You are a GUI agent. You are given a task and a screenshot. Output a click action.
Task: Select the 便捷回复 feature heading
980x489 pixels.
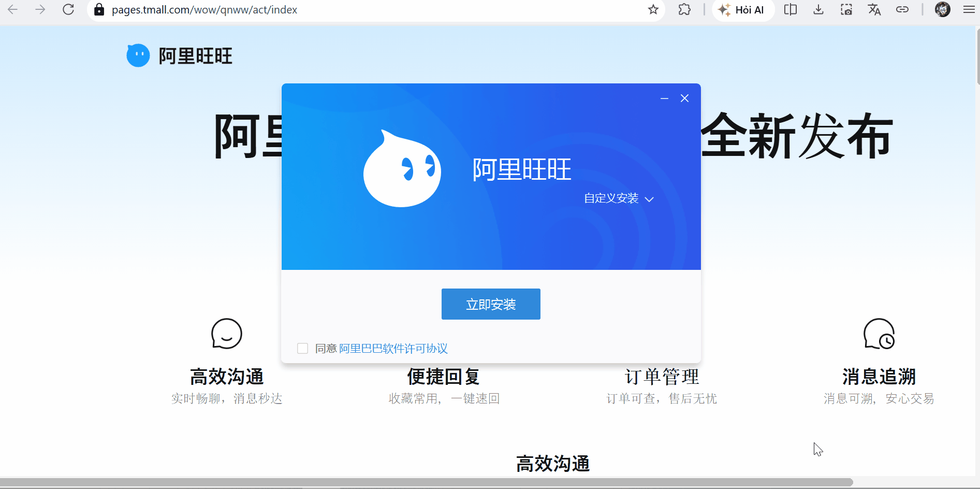[444, 377]
